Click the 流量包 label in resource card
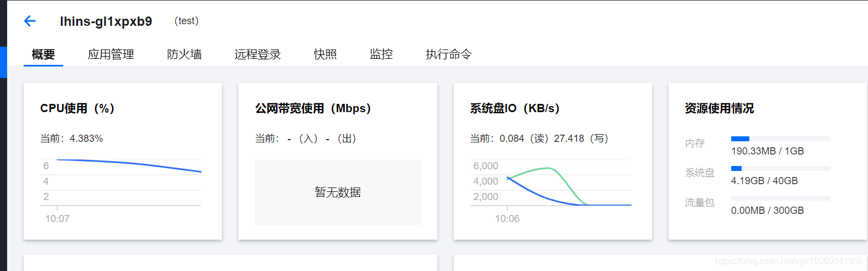The height and width of the screenshot is (271, 868). (699, 203)
